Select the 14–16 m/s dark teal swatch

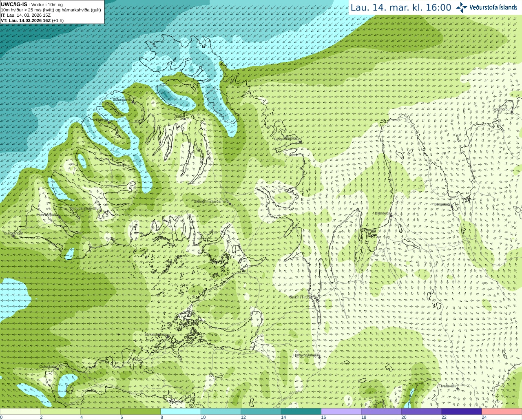tap(301, 411)
